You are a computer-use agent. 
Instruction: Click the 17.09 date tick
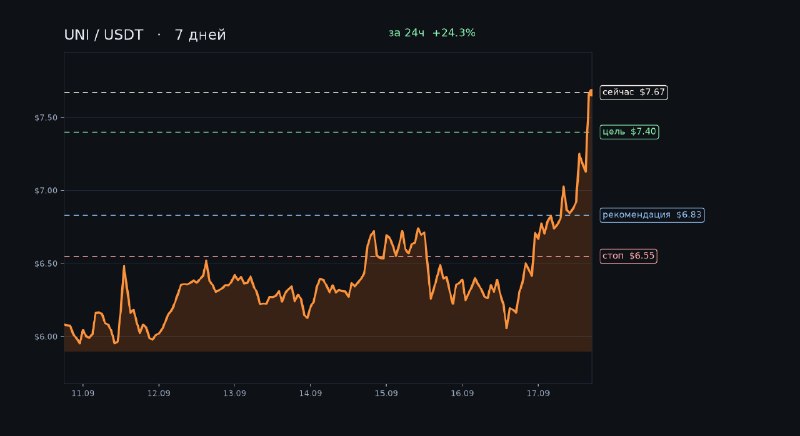[x=538, y=394]
